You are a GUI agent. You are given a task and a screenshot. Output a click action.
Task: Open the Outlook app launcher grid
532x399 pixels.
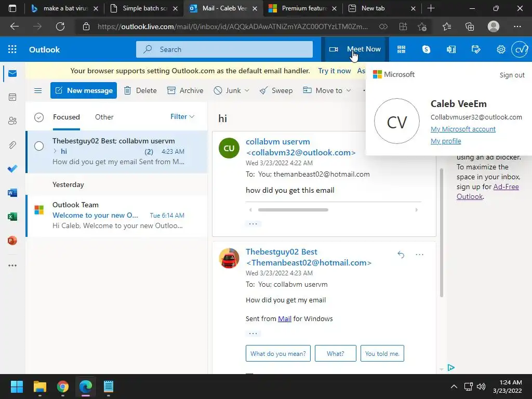pos(12,49)
